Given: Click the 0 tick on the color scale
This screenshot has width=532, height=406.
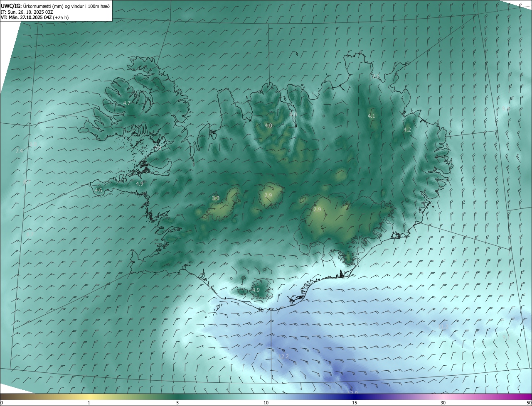Looking at the screenshot, I should tap(2, 403).
